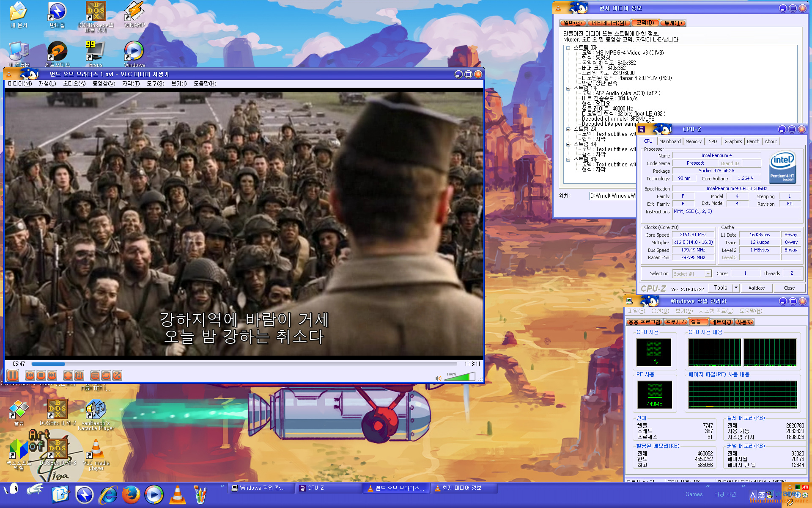812x508 pixels.
Task: Open VLC 미디어(M) menu
Action: (20, 84)
